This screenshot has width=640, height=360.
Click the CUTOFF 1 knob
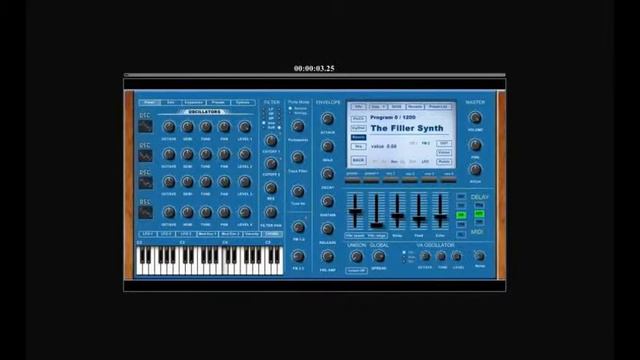click(271, 141)
